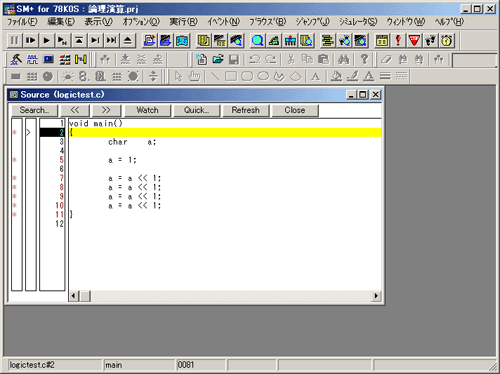The image size is (500, 374).
Task: Click the empty toolbar input field
Action: click(x=474, y=60)
